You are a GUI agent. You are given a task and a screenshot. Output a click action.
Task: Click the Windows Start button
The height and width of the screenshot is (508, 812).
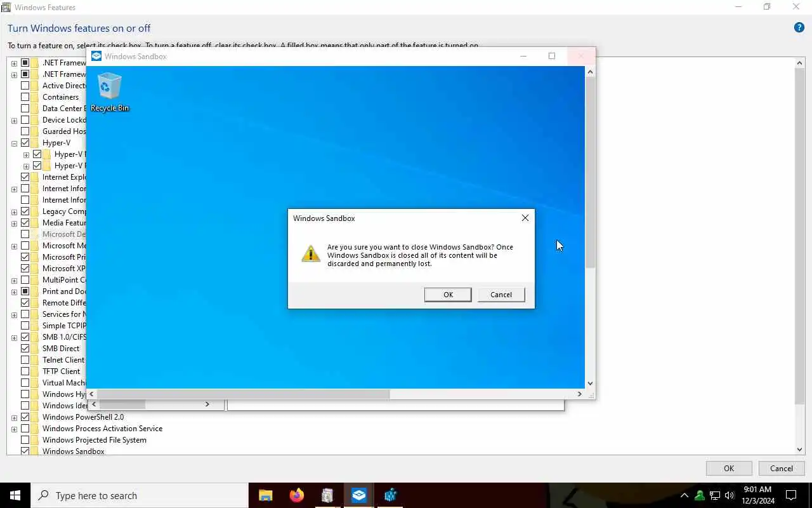[15, 495]
